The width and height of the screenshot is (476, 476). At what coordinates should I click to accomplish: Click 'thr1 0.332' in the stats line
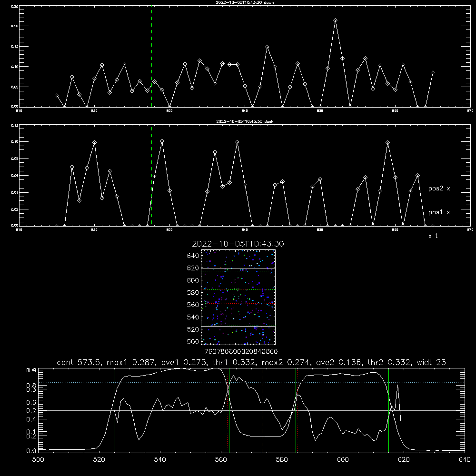pos(234,362)
